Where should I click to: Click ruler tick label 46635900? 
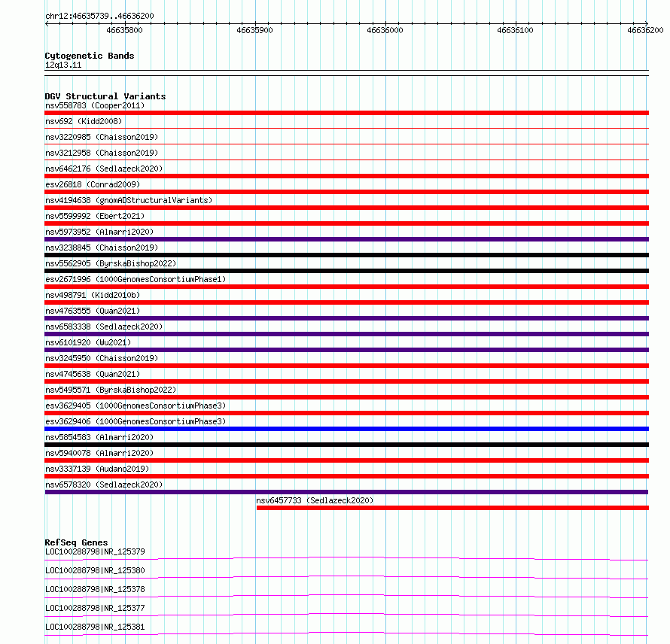[x=254, y=30]
